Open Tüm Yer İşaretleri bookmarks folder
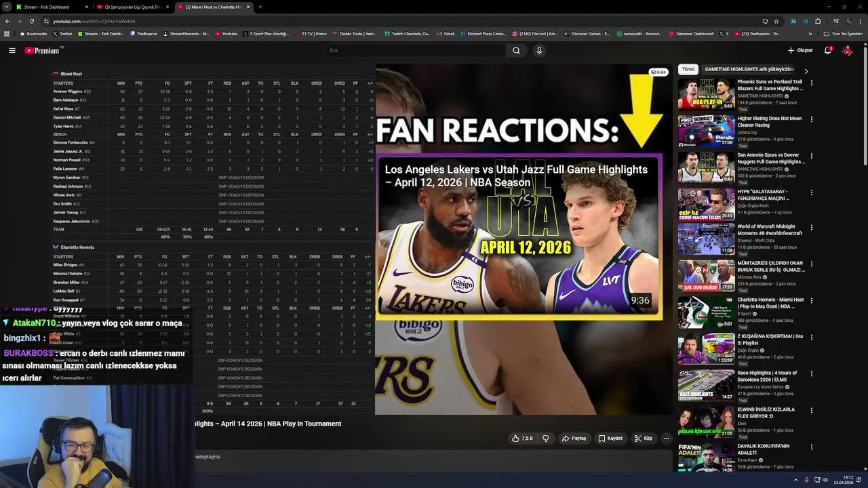The height and width of the screenshot is (488, 868). (844, 34)
